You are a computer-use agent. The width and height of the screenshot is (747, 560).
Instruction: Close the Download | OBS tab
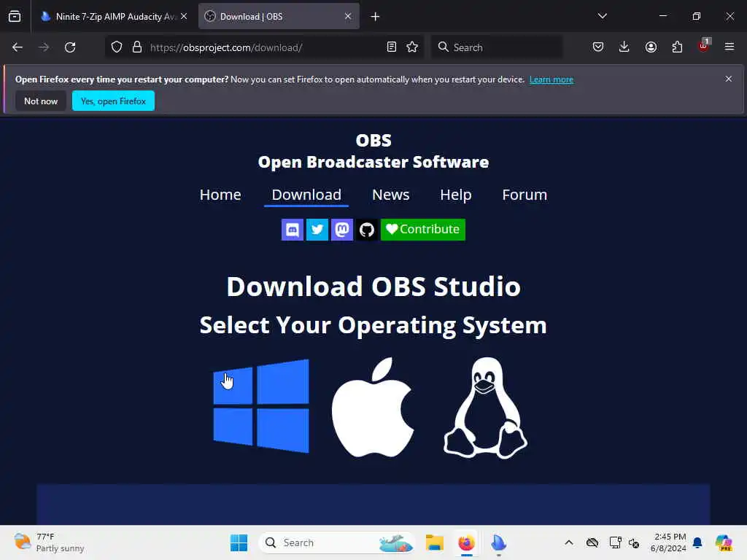point(348,17)
